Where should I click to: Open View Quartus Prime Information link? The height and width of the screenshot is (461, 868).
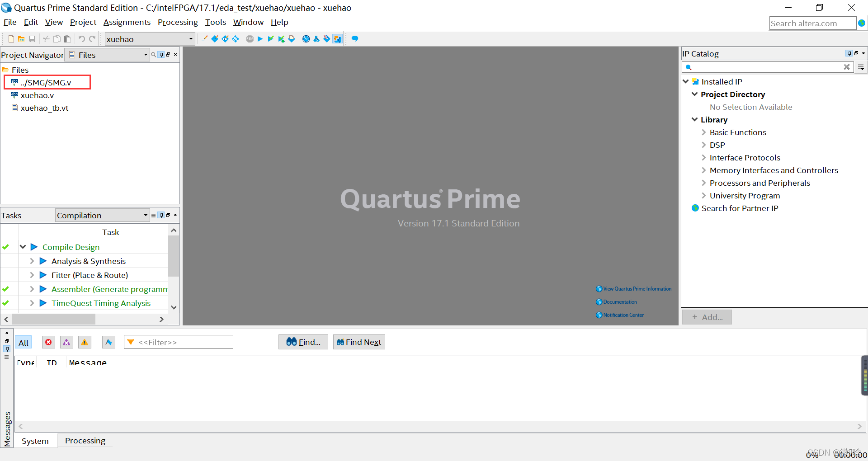pos(634,289)
